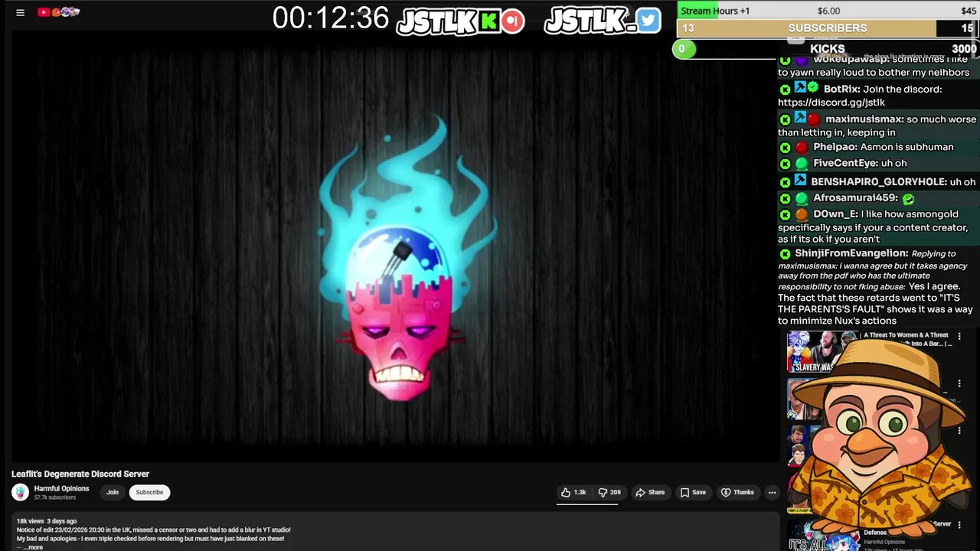
Task: Click the Stream Hours +1 goal bar
Action: coord(828,11)
